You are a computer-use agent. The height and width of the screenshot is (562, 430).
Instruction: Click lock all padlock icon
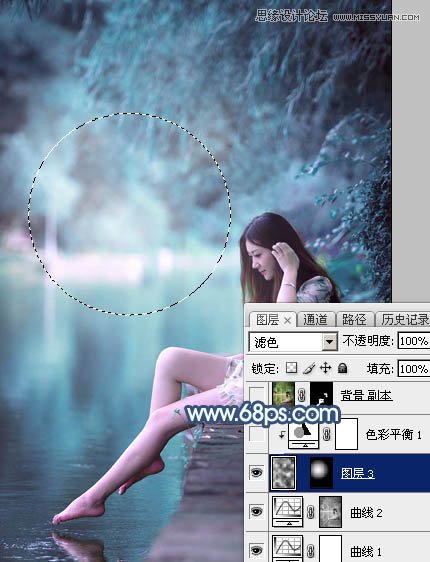[x=343, y=368]
